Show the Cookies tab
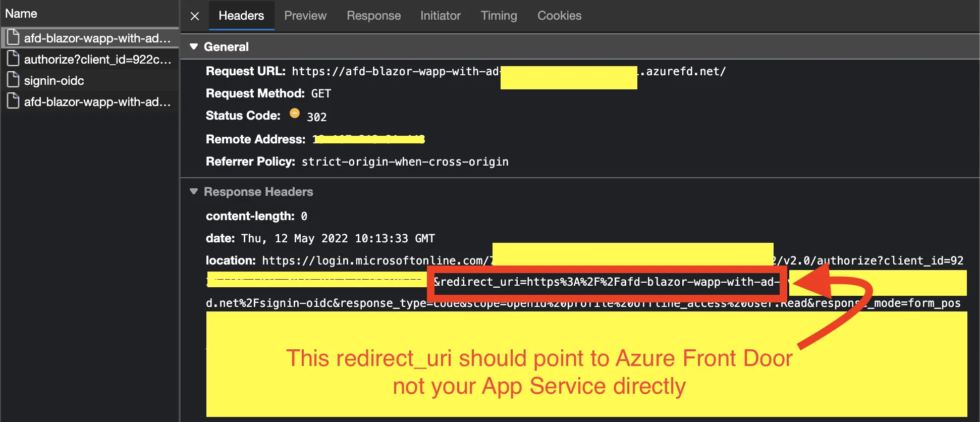Screen dimensions: 980x422 (x=559, y=16)
